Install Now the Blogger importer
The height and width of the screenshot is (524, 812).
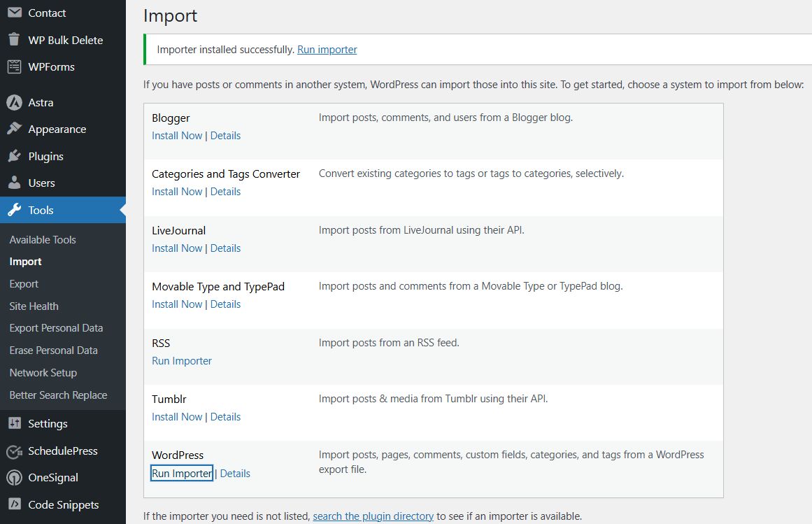pyautogui.click(x=176, y=135)
